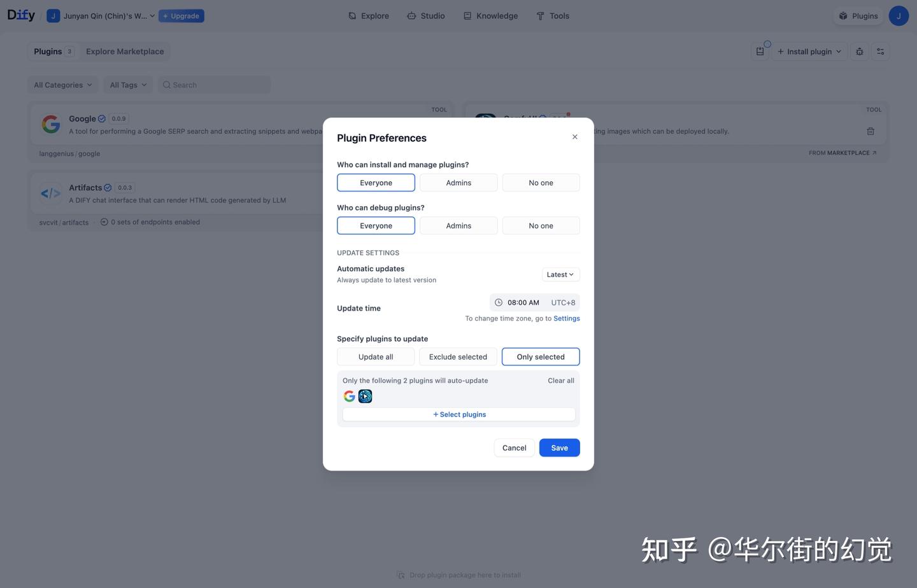This screenshot has height=588, width=917.
Task: Choose Exclude selected for plugins to update
Action: pyautogui.click(x=458, y=356)
